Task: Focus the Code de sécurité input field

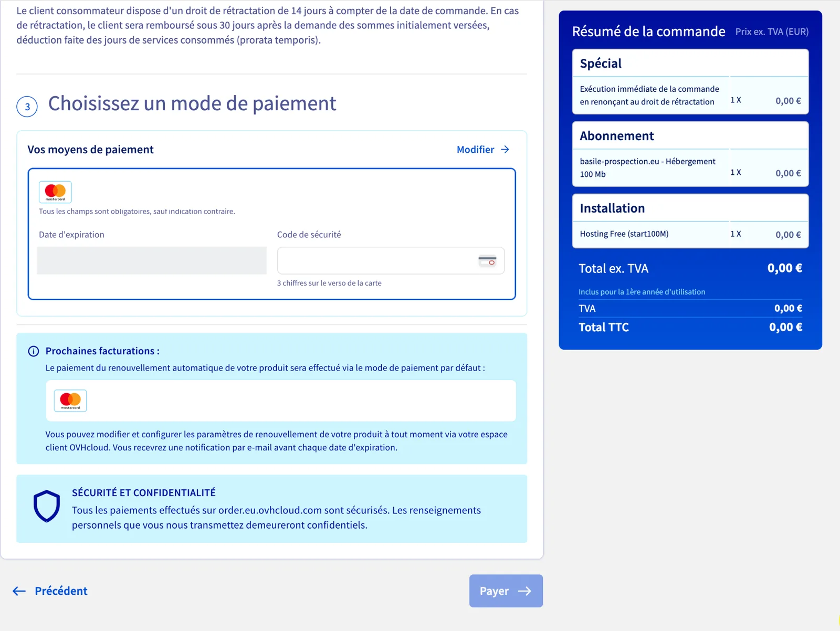Action: point(391,260)
